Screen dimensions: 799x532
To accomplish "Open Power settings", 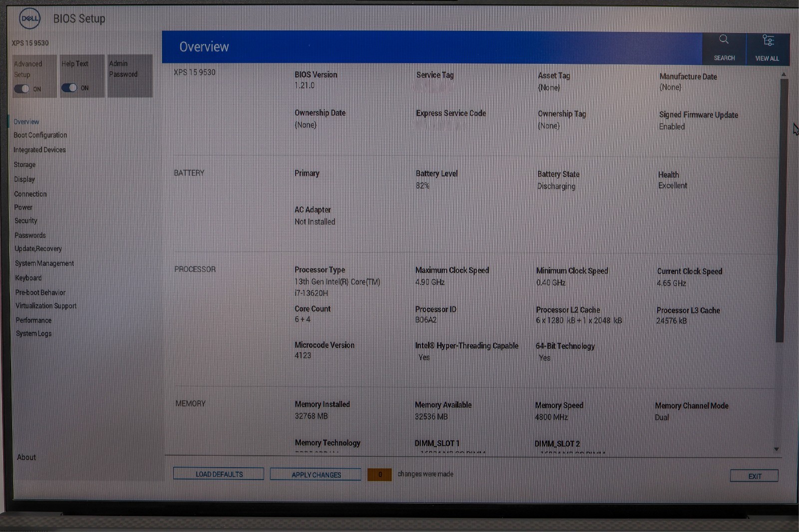I will coord(23,207).
